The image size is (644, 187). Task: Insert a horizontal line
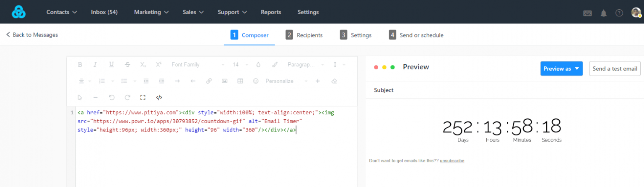96,97
